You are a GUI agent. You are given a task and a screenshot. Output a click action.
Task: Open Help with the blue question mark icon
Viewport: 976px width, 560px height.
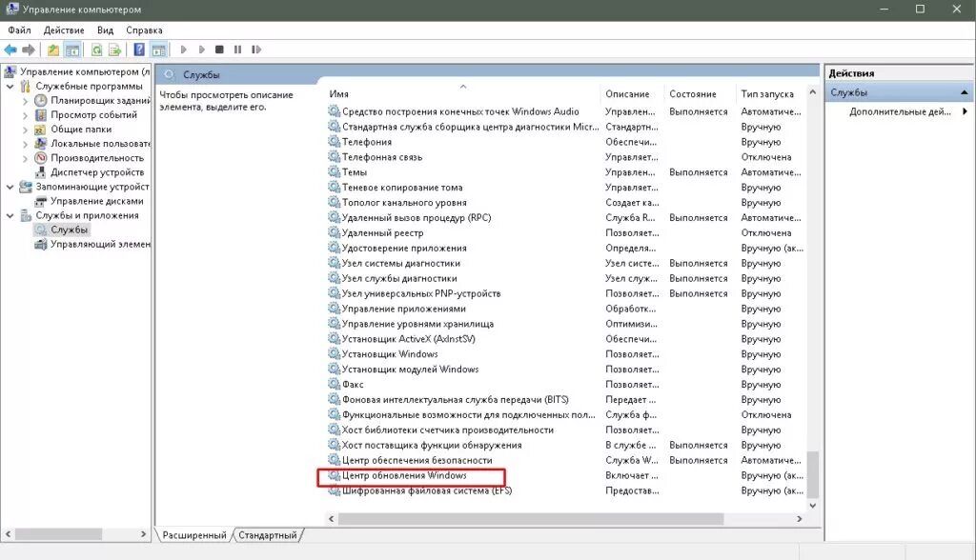(139, 50)
